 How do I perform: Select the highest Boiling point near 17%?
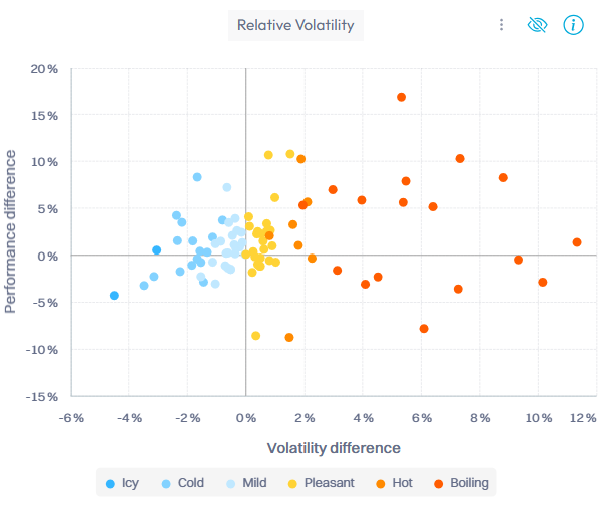tap(401, 97)
